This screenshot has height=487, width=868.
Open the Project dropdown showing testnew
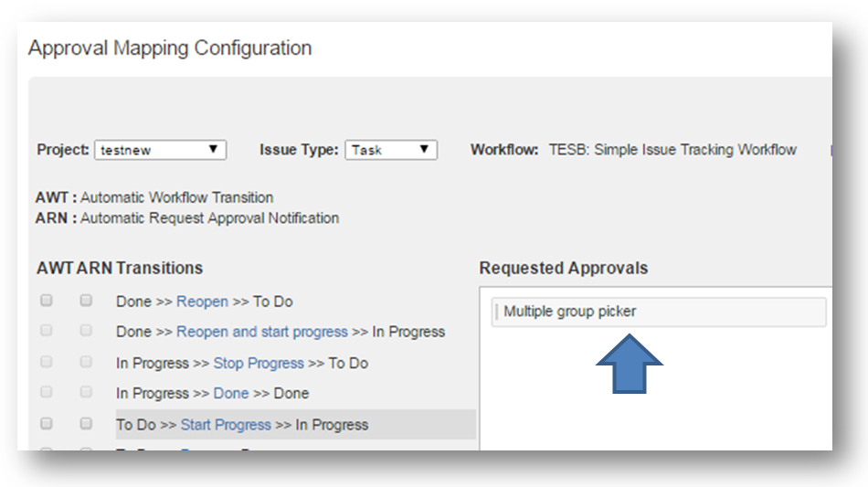(160, 150)
